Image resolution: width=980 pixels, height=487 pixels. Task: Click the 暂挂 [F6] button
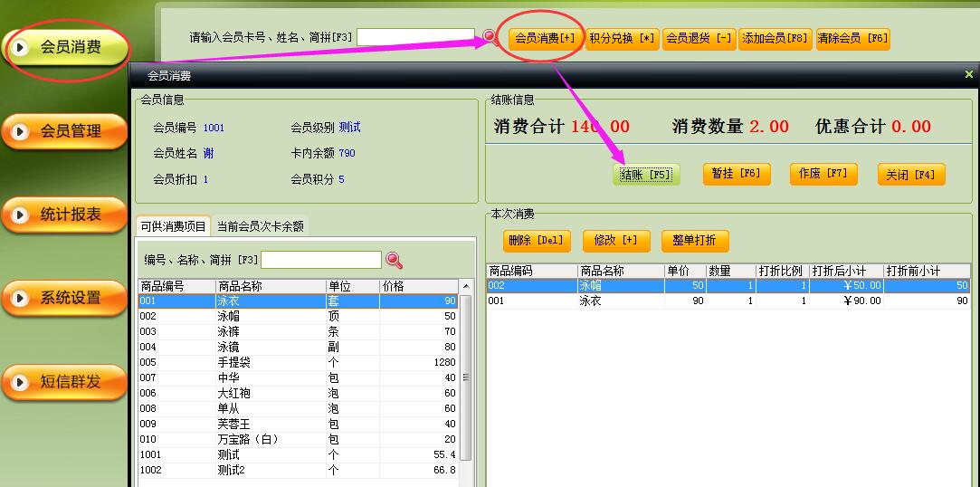click(736, 174)
